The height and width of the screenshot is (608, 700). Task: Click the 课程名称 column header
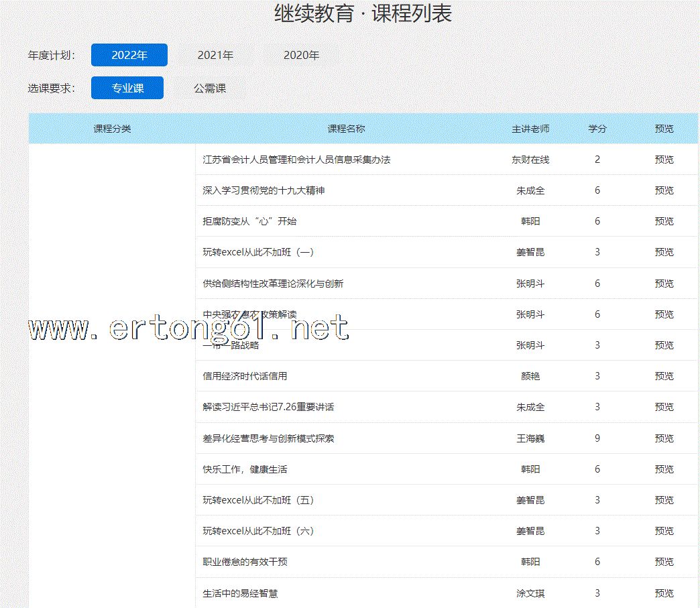[x=346, y=129]
